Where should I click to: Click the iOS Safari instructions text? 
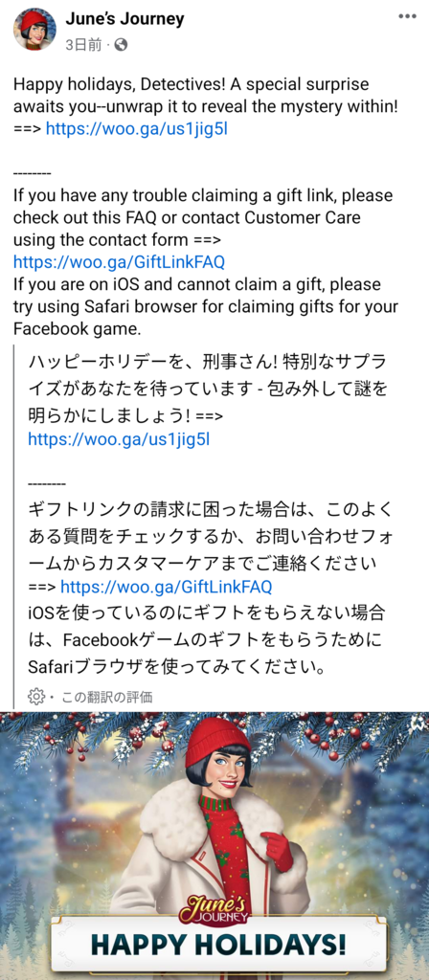click(x=207, y=306)
